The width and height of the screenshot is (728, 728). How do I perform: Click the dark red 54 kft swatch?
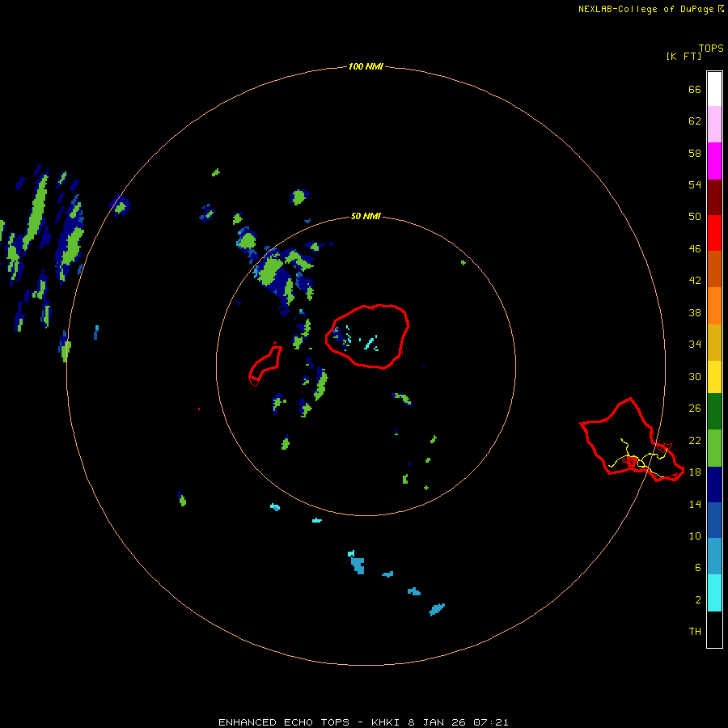pyautogui.click(x=714, y=197)
